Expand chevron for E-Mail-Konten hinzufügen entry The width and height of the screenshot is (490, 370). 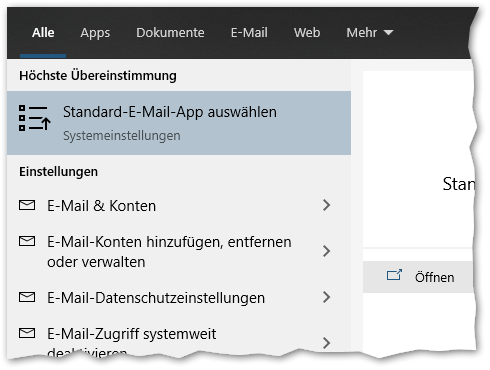(327, 251)
